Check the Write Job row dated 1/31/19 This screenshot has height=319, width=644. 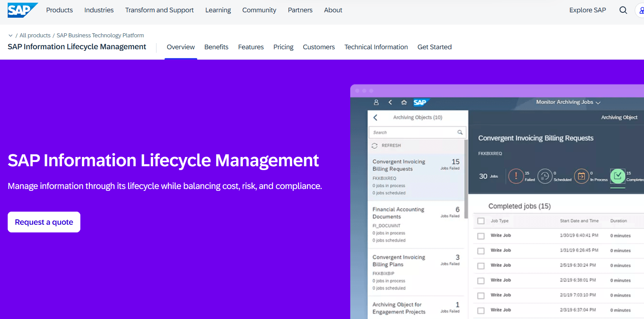[x=481, y=251]
